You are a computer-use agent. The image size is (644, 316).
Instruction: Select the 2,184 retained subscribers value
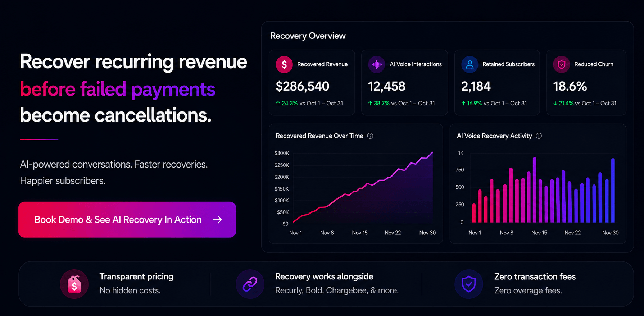[476, 86]
